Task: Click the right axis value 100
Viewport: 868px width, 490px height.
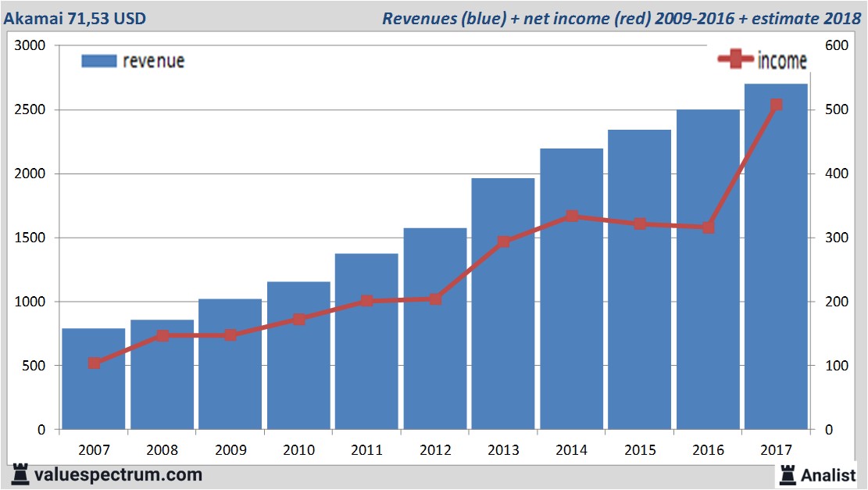Action: tap(837, 366)
